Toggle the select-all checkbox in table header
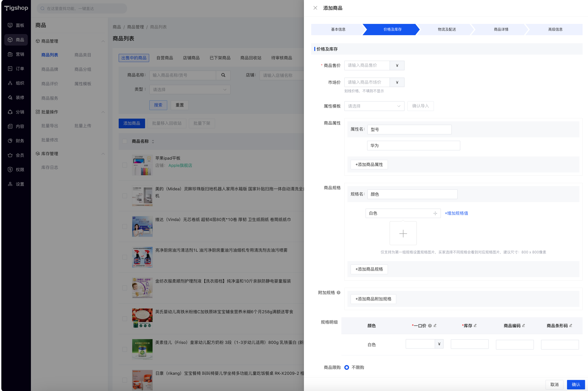Screen dimensions: 588x391 [x=125, y=141]
